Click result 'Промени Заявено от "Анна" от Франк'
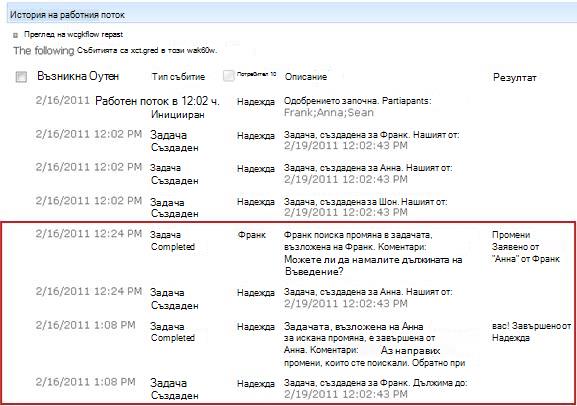577x406 pixels. (x=526, y=247)
